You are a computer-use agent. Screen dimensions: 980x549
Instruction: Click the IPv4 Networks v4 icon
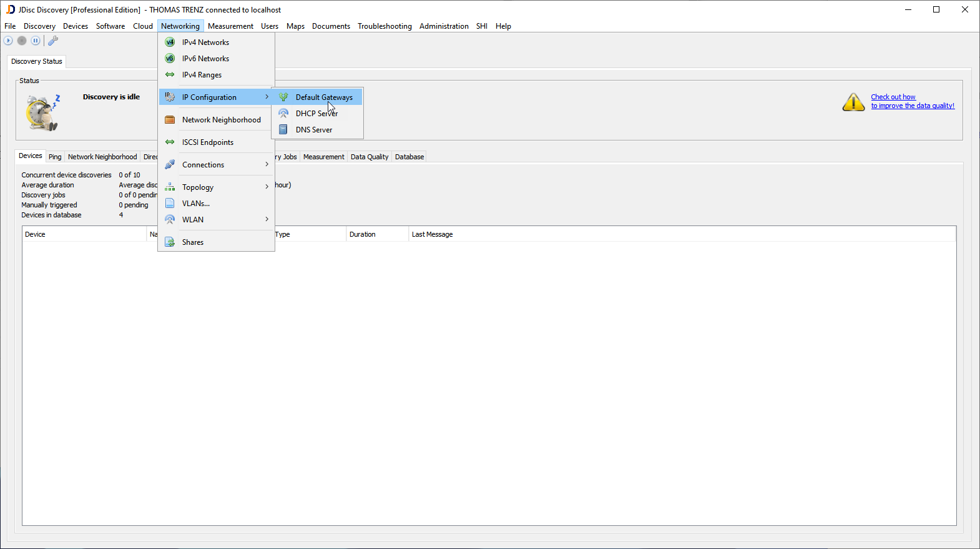[170, 42]
